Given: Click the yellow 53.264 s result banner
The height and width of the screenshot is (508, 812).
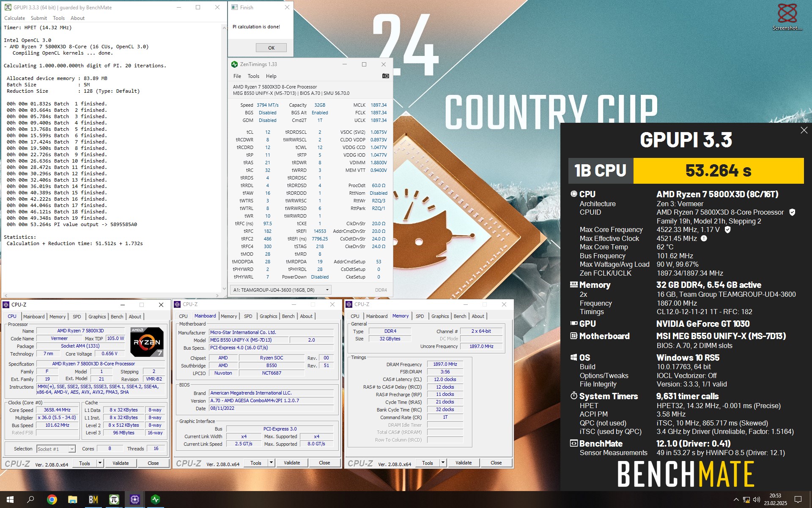Looking at the screenshot, I should (x=718, y=171).
